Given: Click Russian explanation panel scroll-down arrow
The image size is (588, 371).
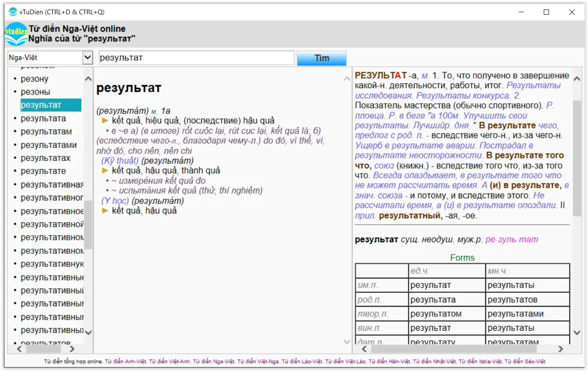Looking at the screenshot, I should click(577, 333).
